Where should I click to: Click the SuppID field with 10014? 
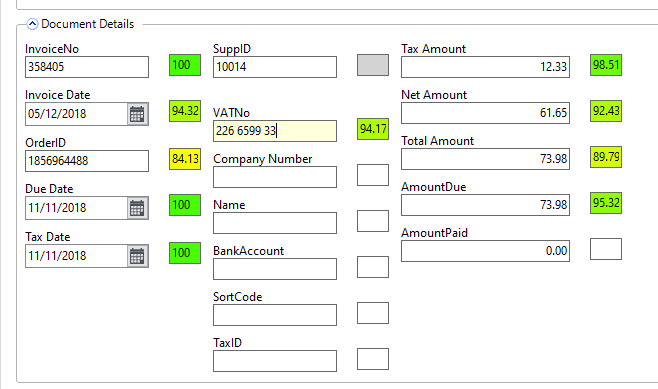(x=275, y=67)
